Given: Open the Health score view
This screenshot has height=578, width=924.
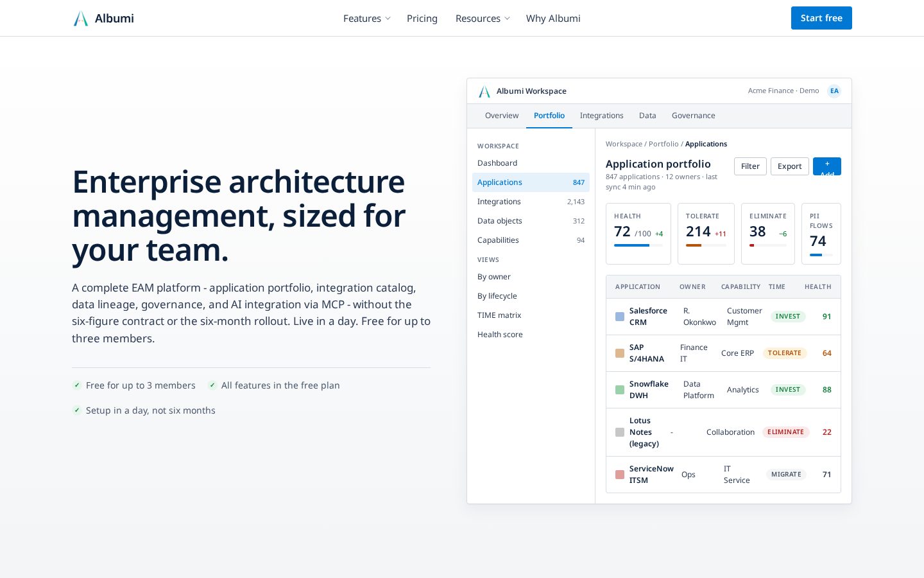Looking at the screenshot, I should tap(531, 335).
